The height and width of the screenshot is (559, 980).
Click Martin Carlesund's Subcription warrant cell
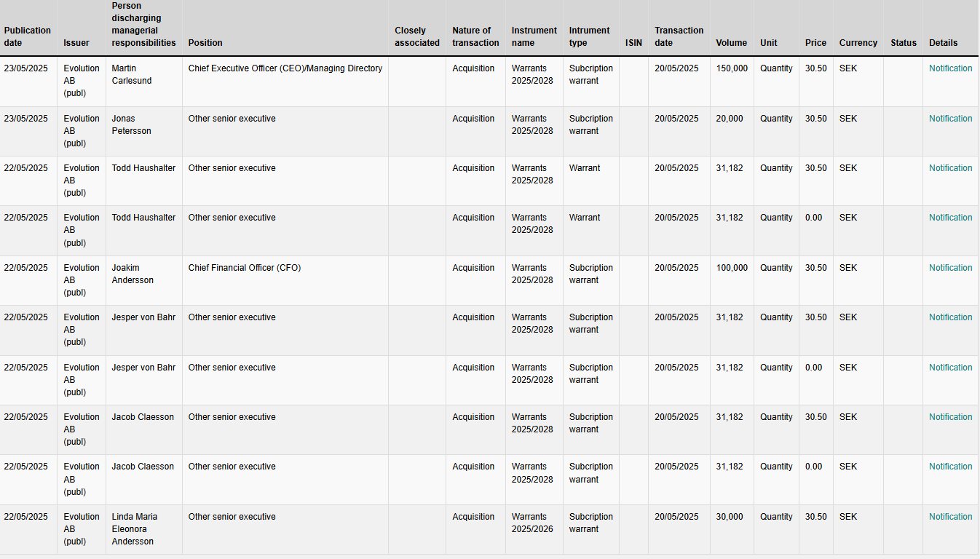[591, 74]
